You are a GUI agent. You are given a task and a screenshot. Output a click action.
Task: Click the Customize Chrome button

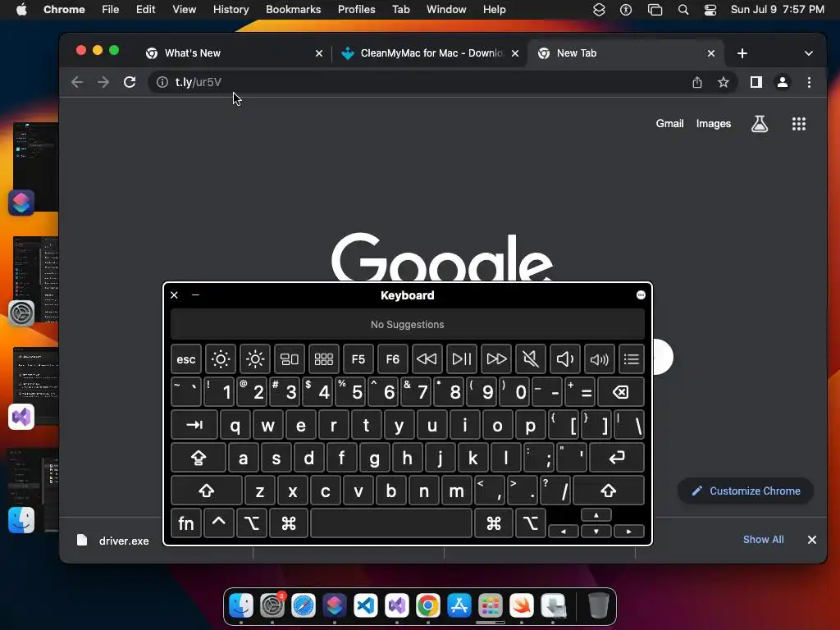point(746,491)
